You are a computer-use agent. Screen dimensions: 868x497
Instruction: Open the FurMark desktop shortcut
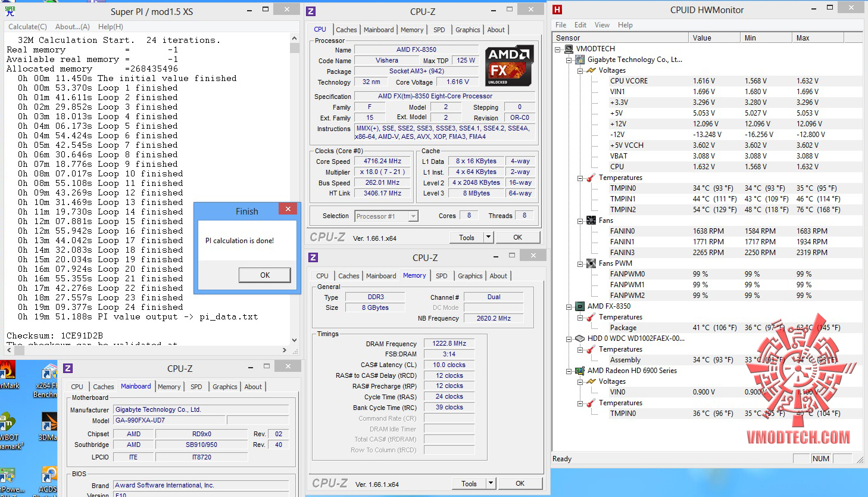[10, 375]
